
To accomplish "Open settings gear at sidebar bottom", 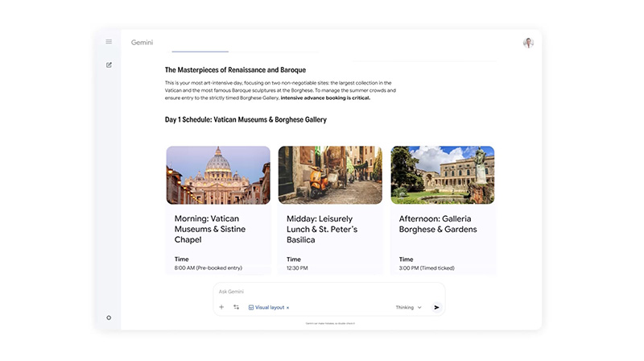I will pos(109,317).
